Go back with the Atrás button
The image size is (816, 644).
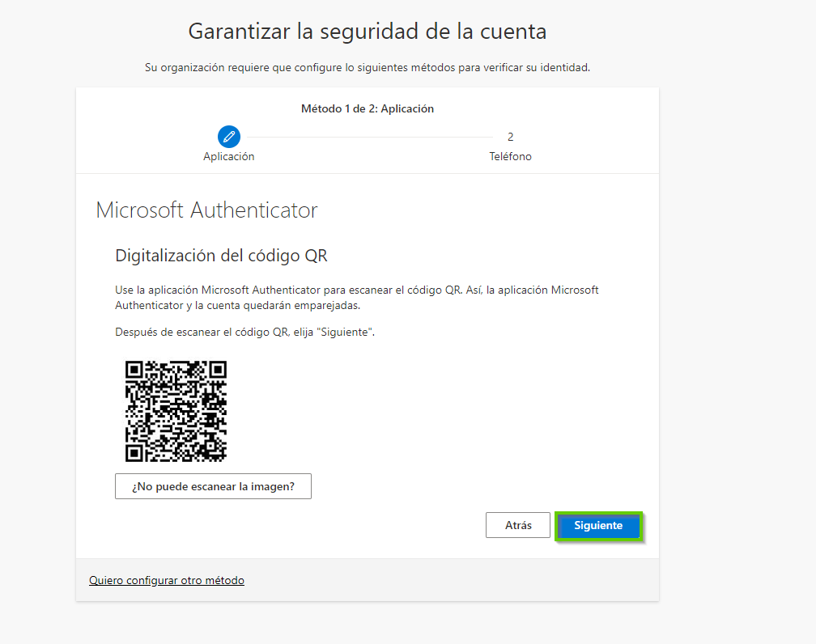tap(518, 525)
